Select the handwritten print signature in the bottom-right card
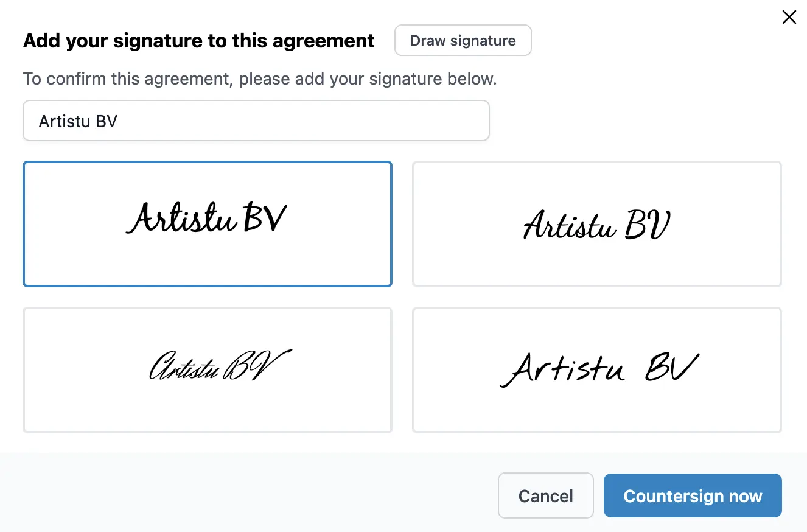 pyautogui.click(x=596, y=370)
